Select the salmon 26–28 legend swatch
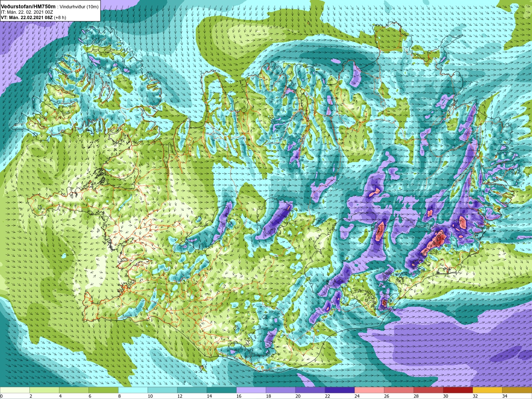 click(x=399, y=390)
